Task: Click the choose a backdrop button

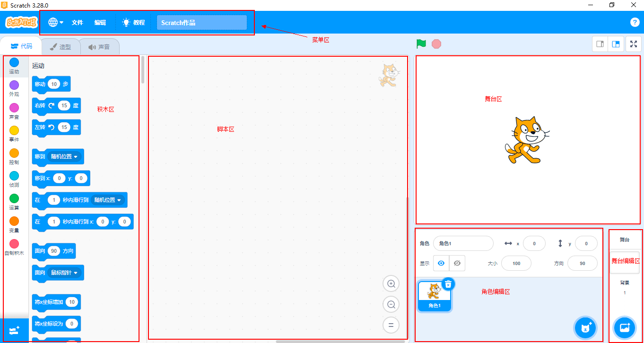Action: click(x=625, y=327)
